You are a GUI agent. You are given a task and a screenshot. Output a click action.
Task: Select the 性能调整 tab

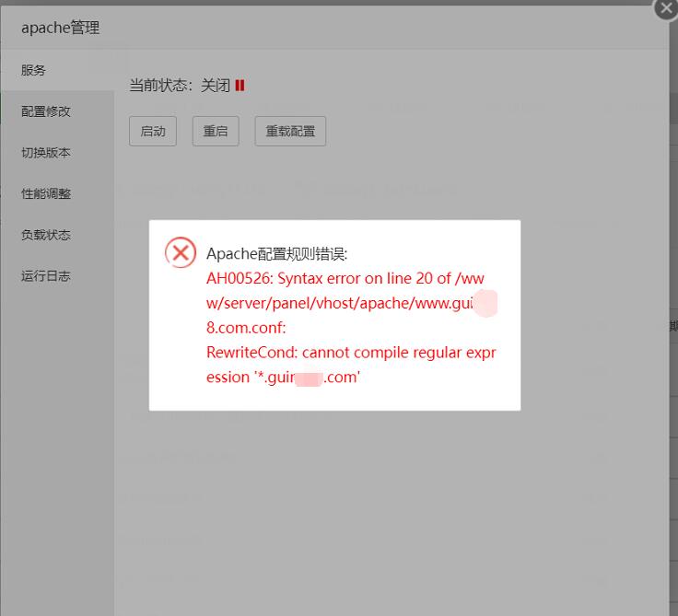[57, 193]
